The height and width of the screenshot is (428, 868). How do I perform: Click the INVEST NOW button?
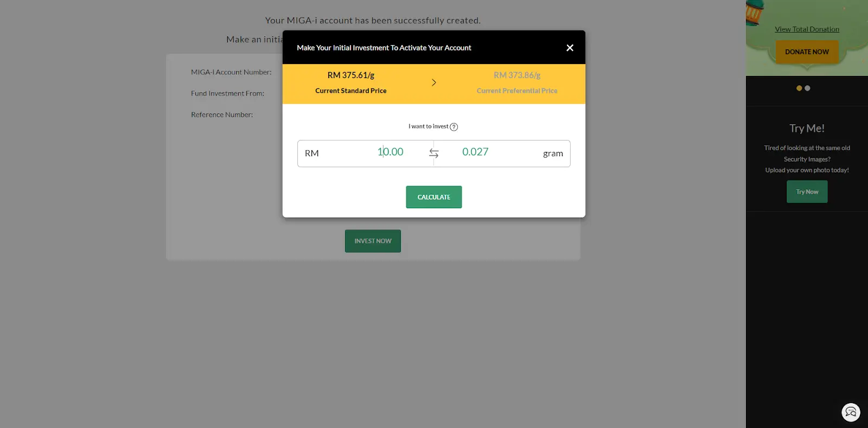pyautogui.click(x=373, y=241)
